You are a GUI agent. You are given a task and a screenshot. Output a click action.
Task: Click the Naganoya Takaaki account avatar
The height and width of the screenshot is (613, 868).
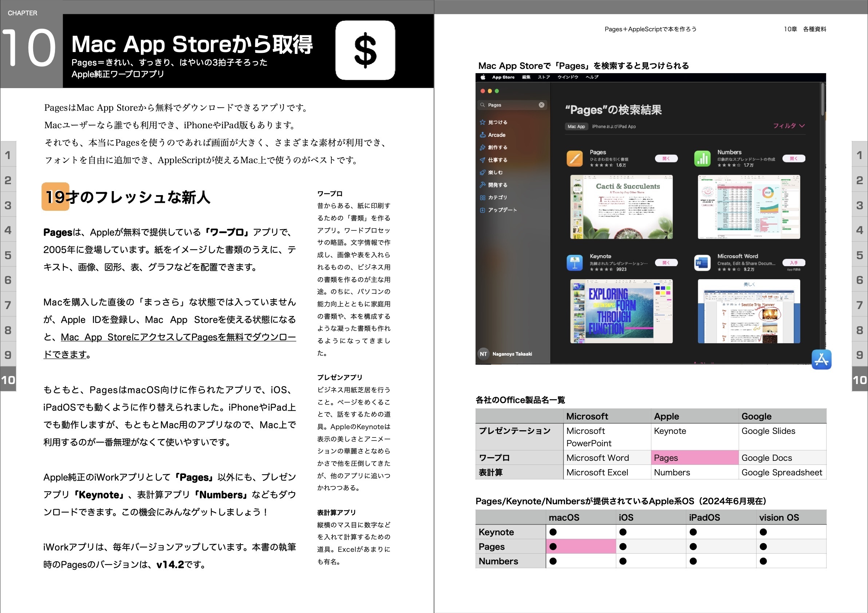(483, 354)
